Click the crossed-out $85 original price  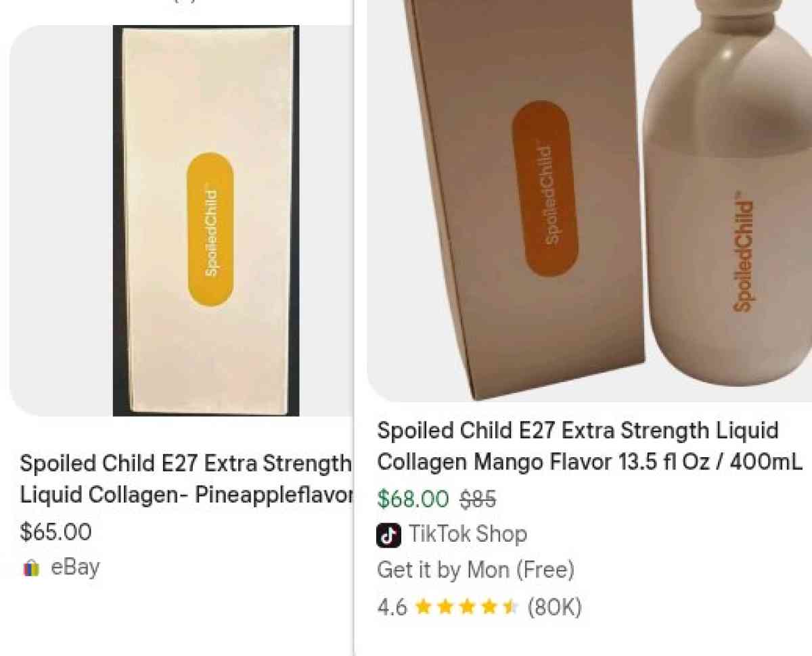coord(477,500)
